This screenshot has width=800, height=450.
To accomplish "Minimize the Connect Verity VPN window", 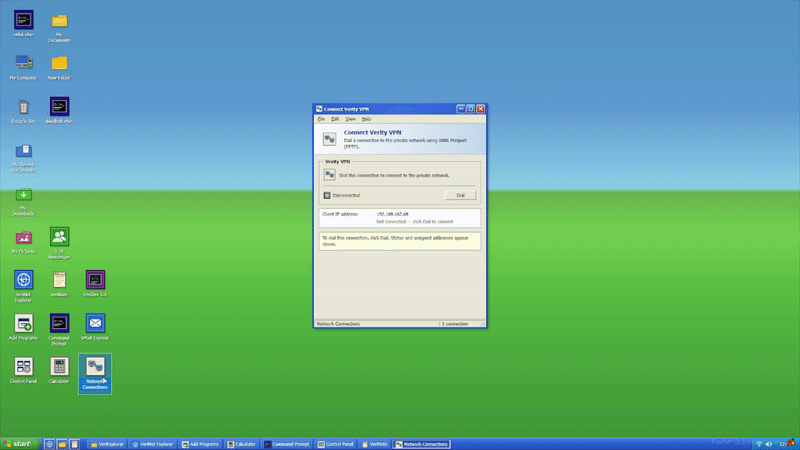I will point(461,109).
